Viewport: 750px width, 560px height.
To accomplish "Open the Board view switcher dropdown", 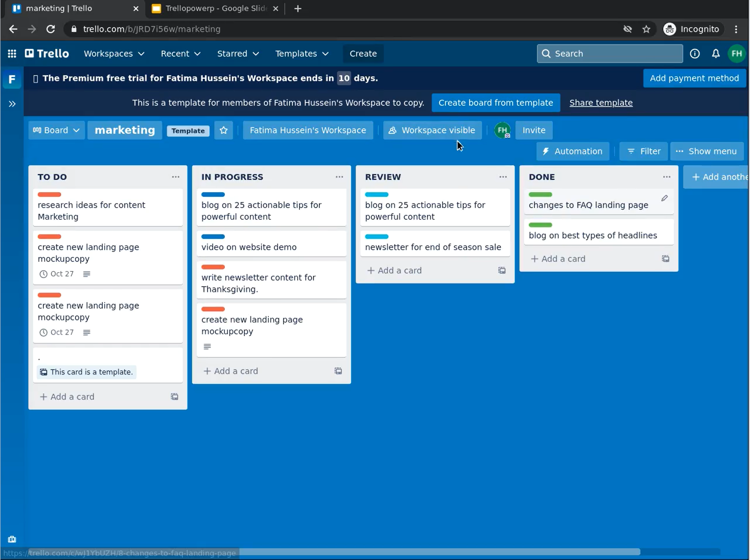I will point(56,130).
